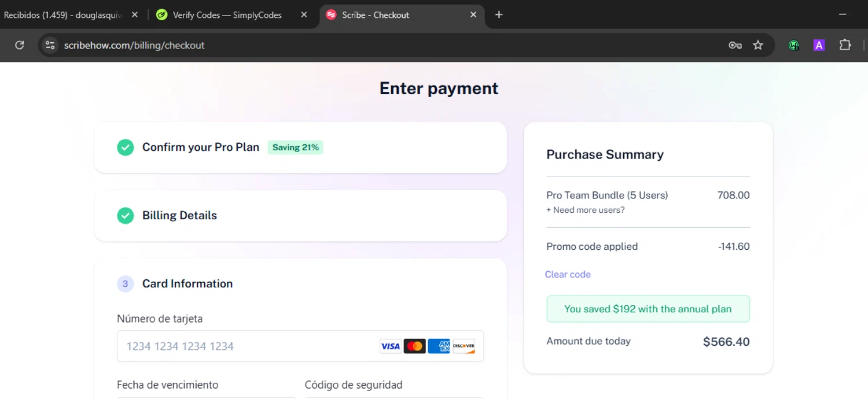Close the Recibidos Gmail tab
Viewport: 868px width, 399px height.
tap(135, 15)
